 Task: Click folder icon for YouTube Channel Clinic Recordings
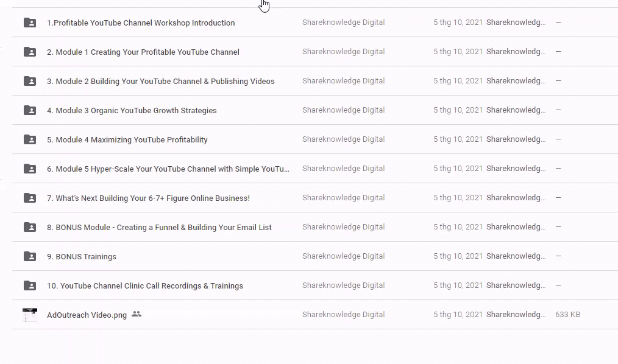(30, 286)
